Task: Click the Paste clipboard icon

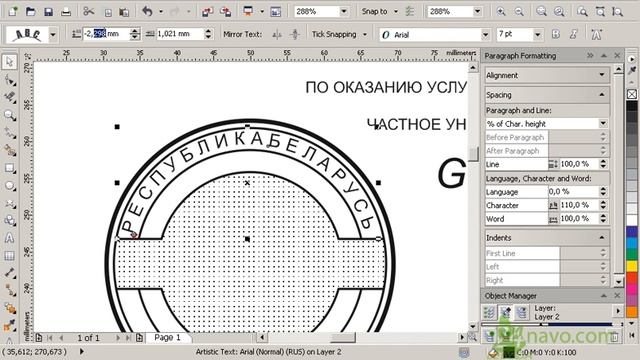Action: [124, 12]
